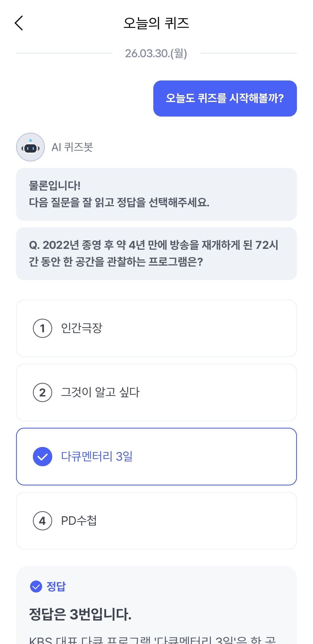The width and height of the screenshot is (313, 644).
Task: Tap the KBS 대표 다큐 explanation text
Action: click(152, 640)
